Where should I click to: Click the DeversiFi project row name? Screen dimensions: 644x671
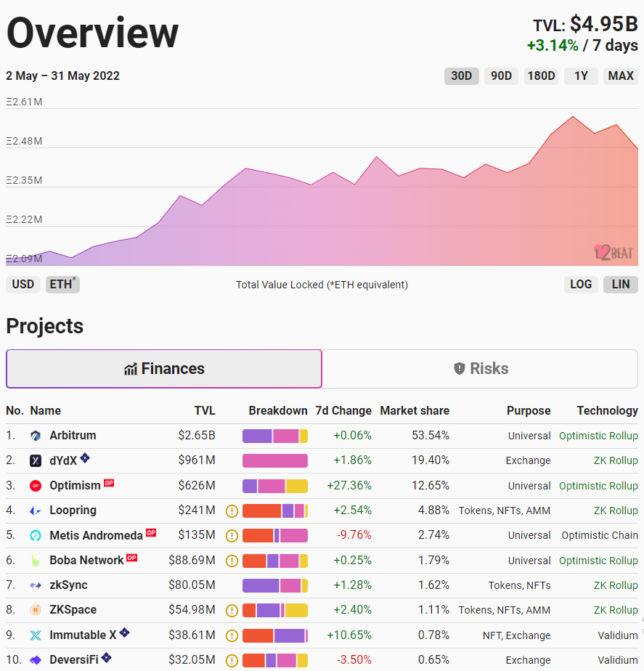tap(73, 660)
